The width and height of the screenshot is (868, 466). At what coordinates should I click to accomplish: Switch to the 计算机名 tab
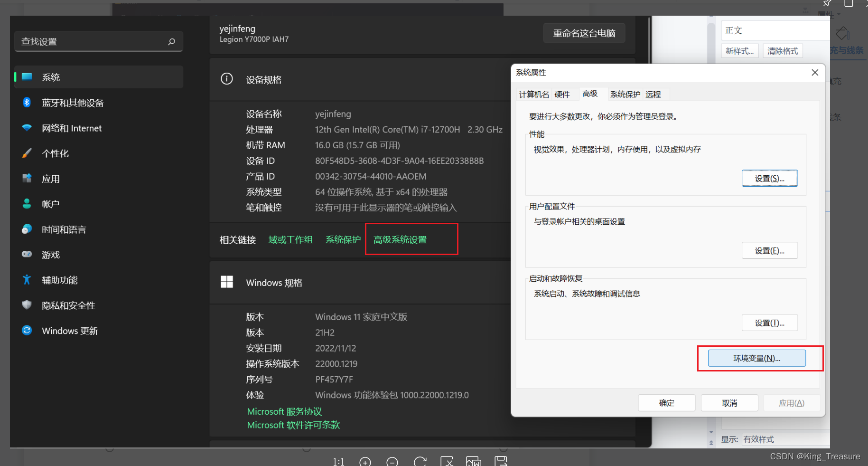tap(534, 95)
